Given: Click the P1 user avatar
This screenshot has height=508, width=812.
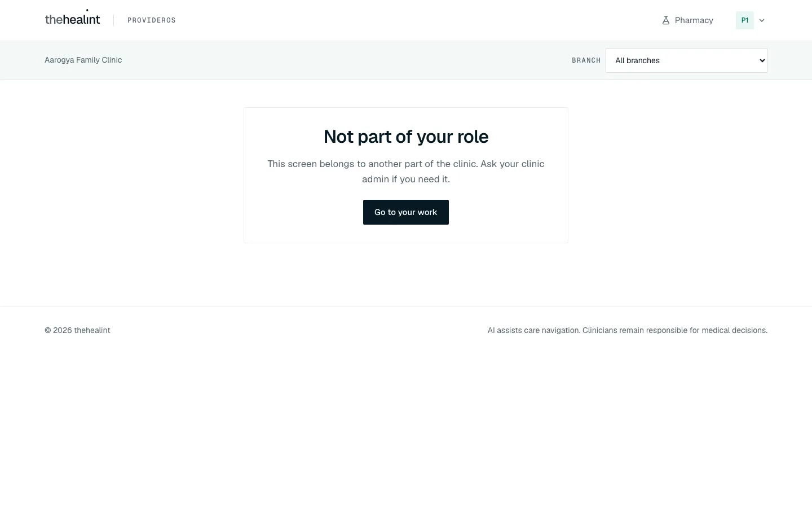Looking at the screenshot, I should 745,20.
